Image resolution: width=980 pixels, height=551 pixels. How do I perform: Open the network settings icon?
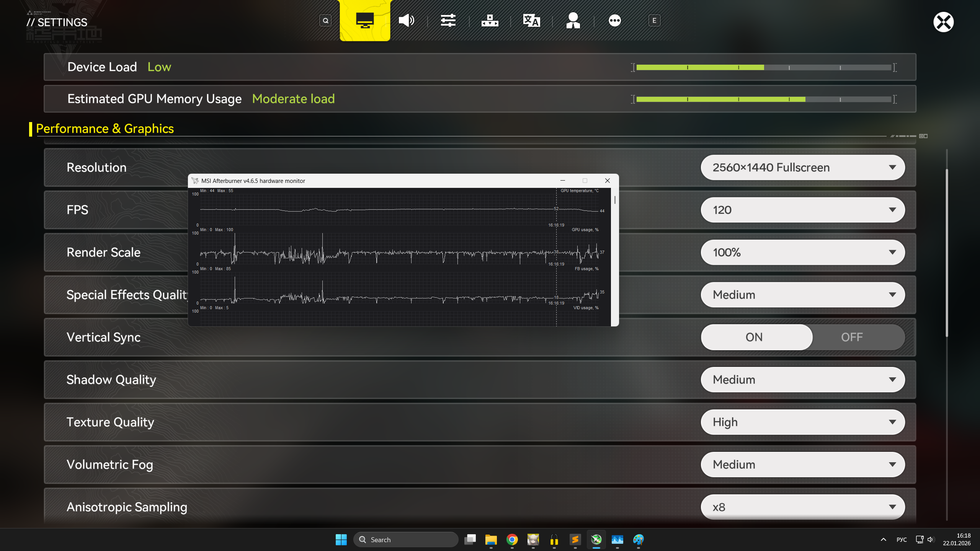point(490,20)
